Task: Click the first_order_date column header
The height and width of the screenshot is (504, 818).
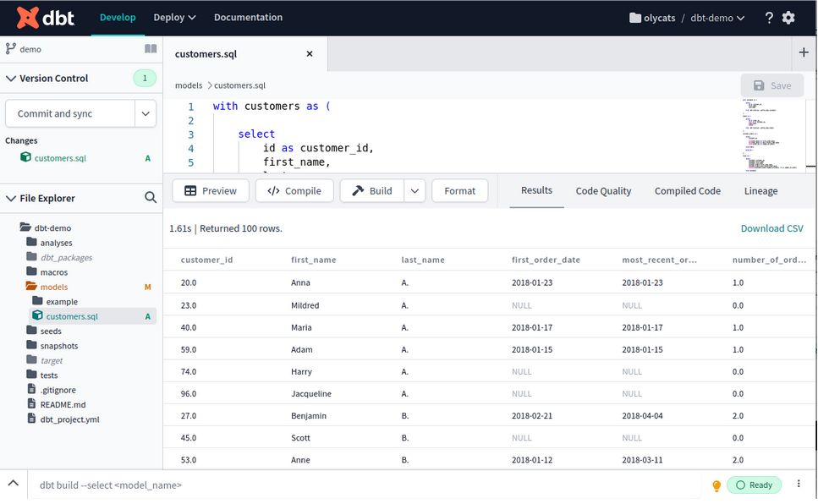Action: pyautogui.click(x=546, y=260)
